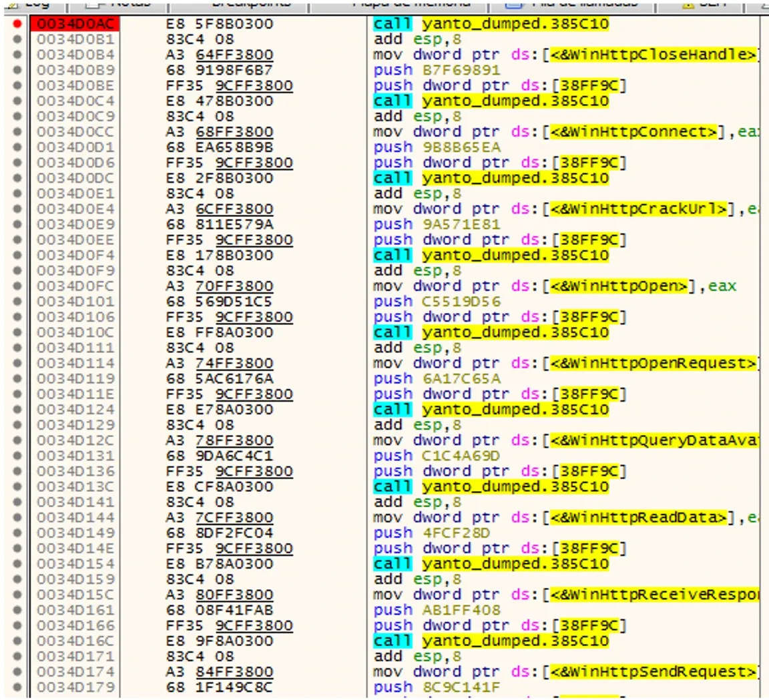Click the address 0034D166

click(x=75, y=626)
